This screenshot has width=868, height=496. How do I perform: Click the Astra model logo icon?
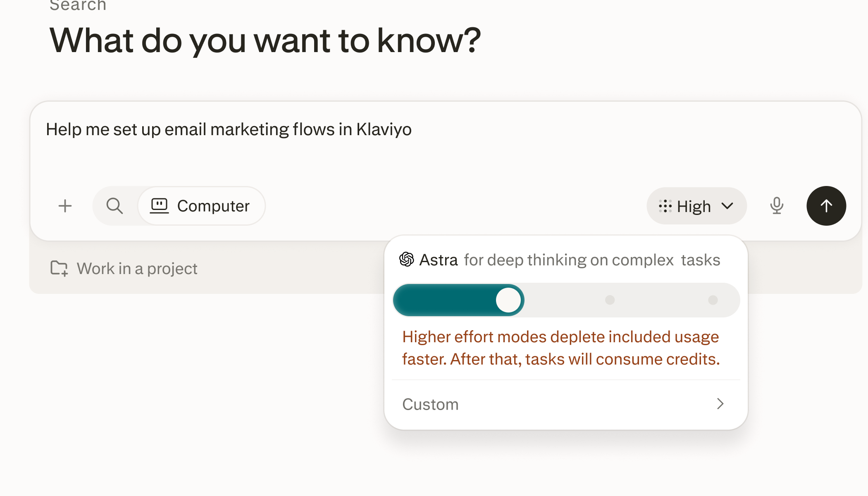coord(407,260)
